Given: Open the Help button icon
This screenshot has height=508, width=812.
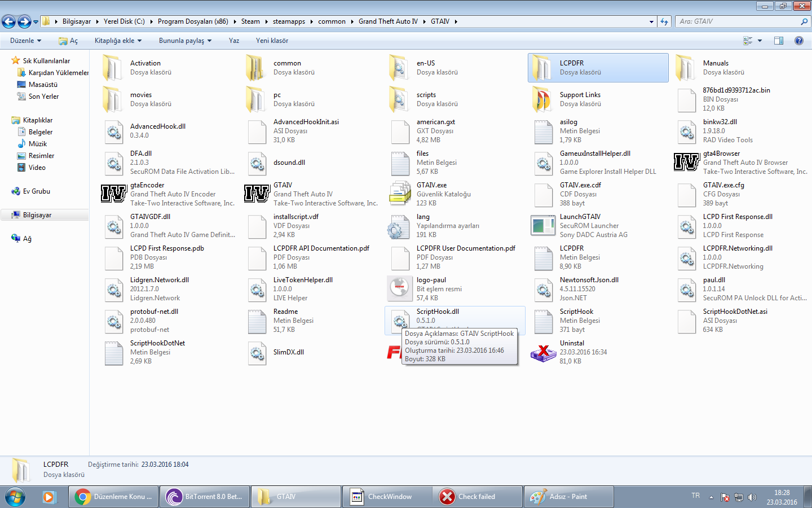Looking at the screenshot, I should [798, 41].
